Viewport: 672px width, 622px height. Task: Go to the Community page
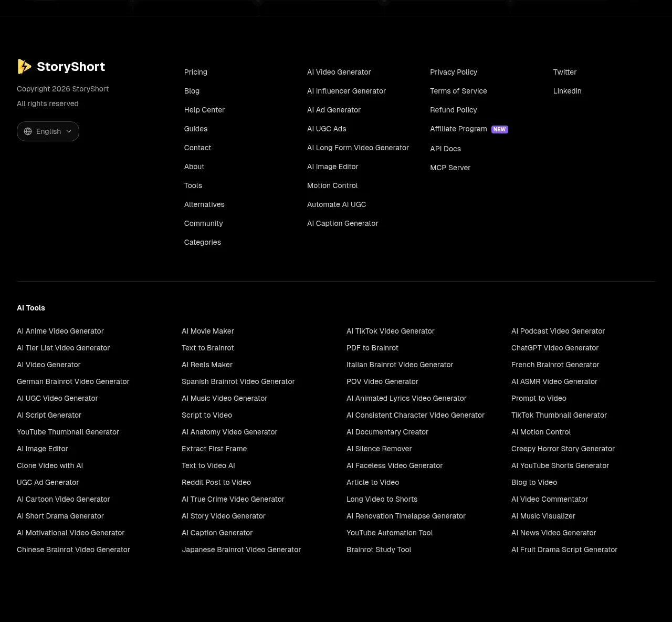(x=203, y=223)
